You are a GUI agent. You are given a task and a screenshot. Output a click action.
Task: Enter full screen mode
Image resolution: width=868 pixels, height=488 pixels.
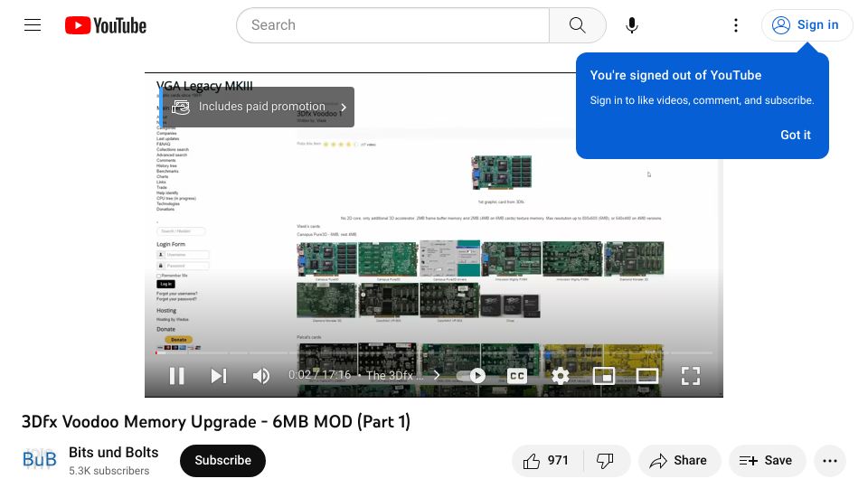click(x=690, y=376)
